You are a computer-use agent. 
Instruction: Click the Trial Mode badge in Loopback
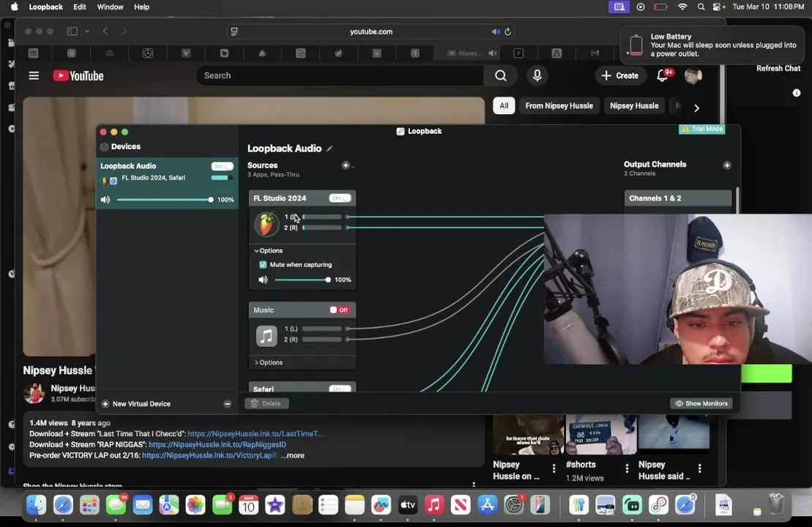702,129
